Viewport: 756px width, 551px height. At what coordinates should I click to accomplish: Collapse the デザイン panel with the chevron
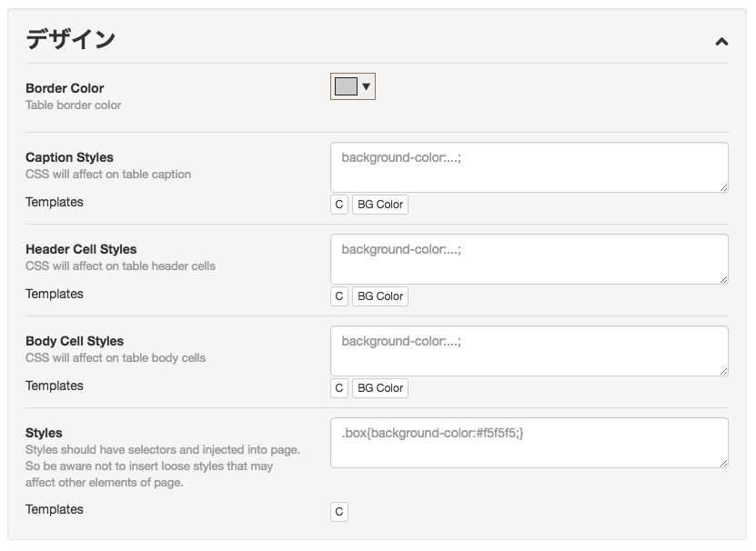click(x=721, y=42)
